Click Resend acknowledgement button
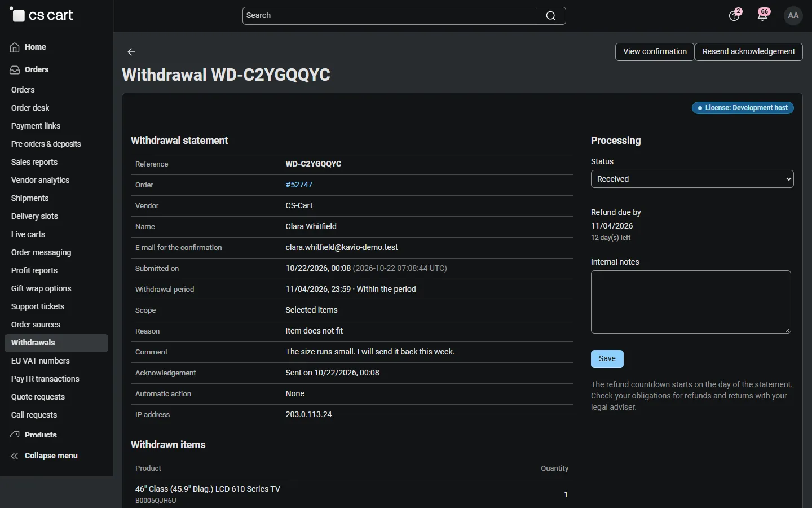Screen dimensions: 812x508 (749, 52)
